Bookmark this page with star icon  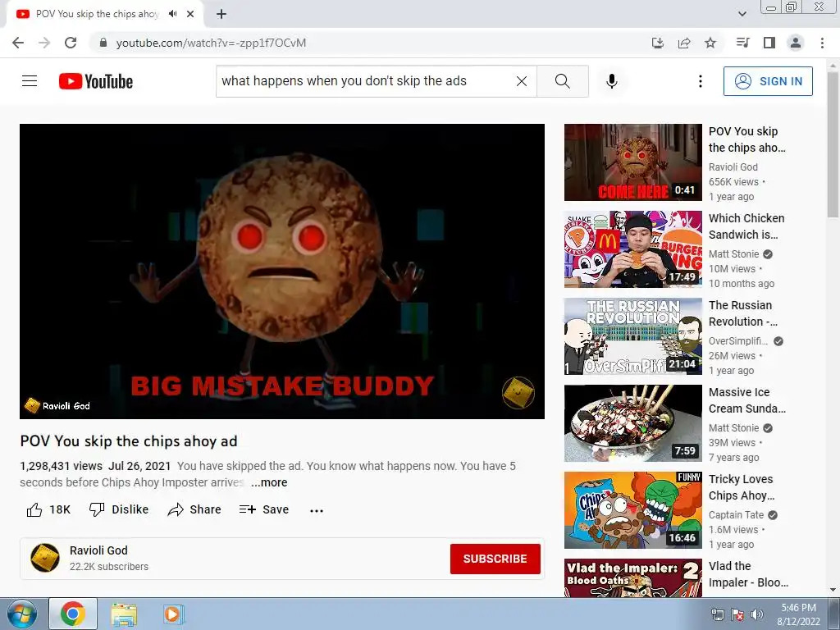click(710, 43)
